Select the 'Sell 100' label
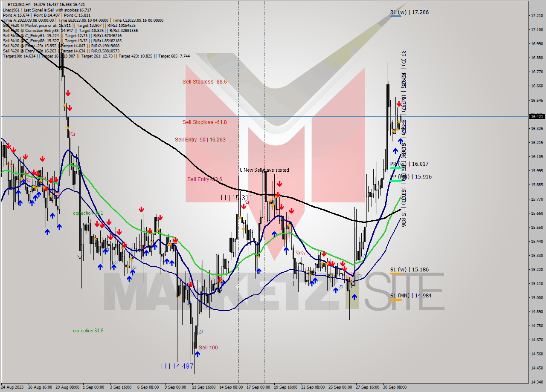 (208, 348)
